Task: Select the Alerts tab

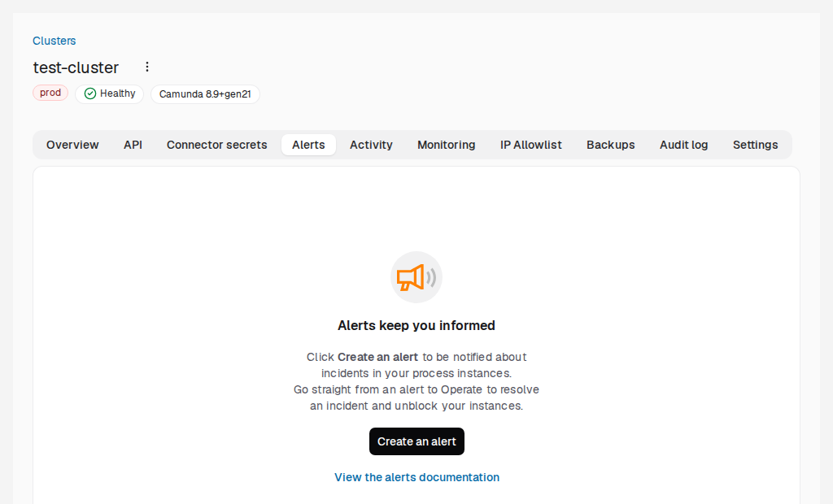Action: pyautogui.click(x=308, y=145)
